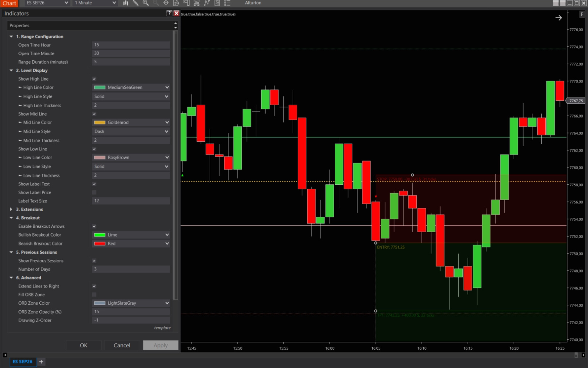This screenshot has height=368, width=588.
Task: Uncheck Show Mid Line checkbox
Action: pos(94,114)
